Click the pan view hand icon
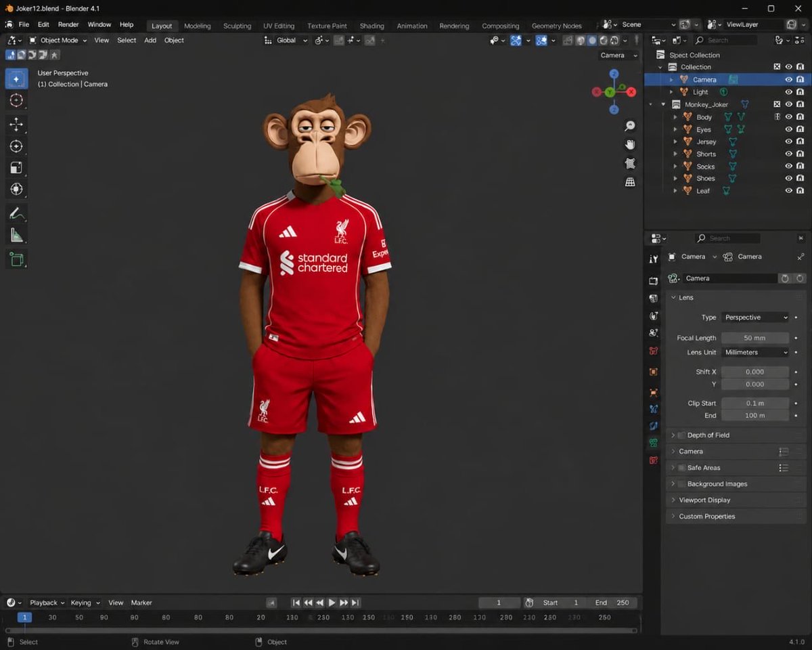Image resolution: width=812 pixels, height=650 pixels. point(630,144)
